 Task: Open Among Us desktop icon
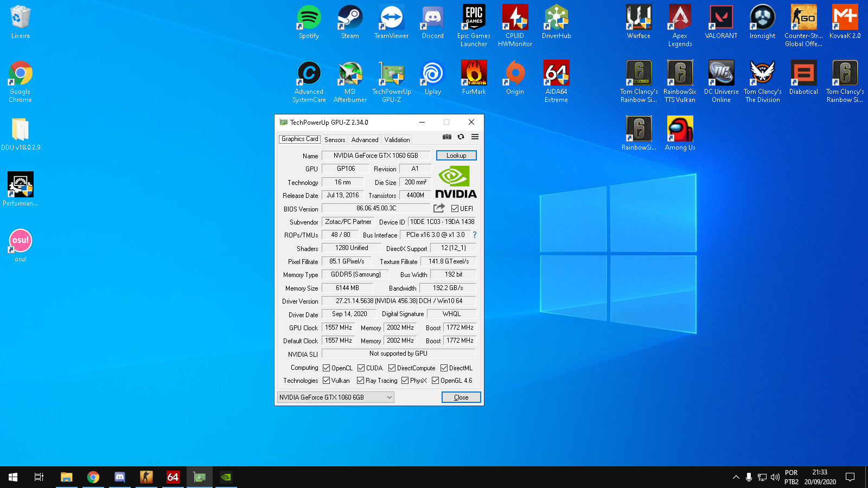pyautogui.click(x=680, y=133)
